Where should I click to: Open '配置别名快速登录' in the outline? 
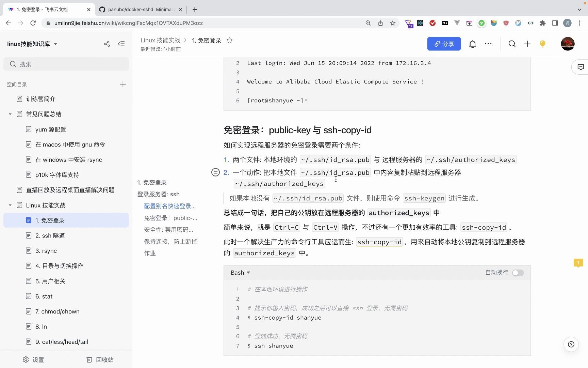(x=170, y=206)
